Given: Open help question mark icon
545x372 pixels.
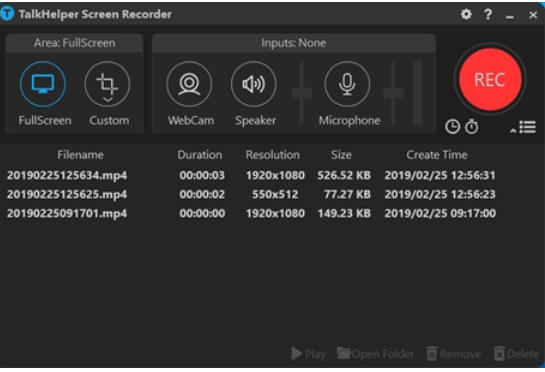Looking at the screenshot, I should 488,14.
